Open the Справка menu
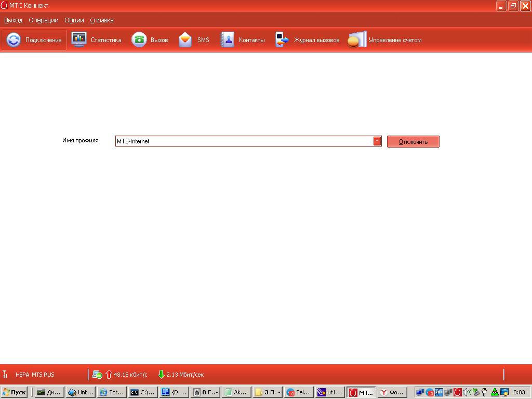532x399 pixels. 102,20
